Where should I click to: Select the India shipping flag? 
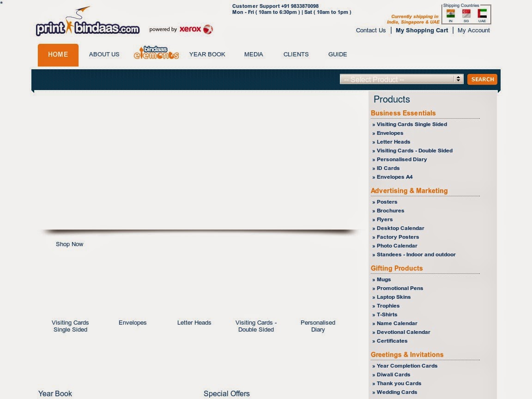(x=451, y=14)
